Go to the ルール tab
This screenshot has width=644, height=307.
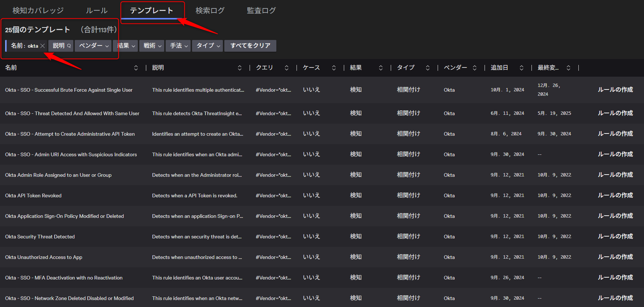(x=97, y=11)
